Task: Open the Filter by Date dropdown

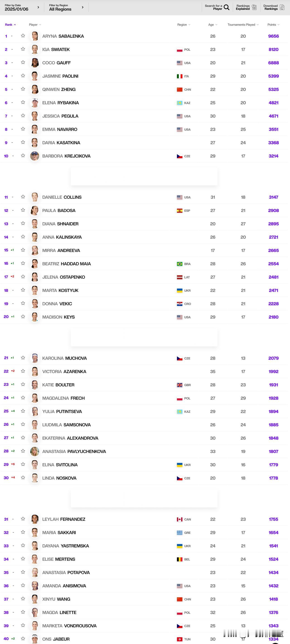Action: 22,7
